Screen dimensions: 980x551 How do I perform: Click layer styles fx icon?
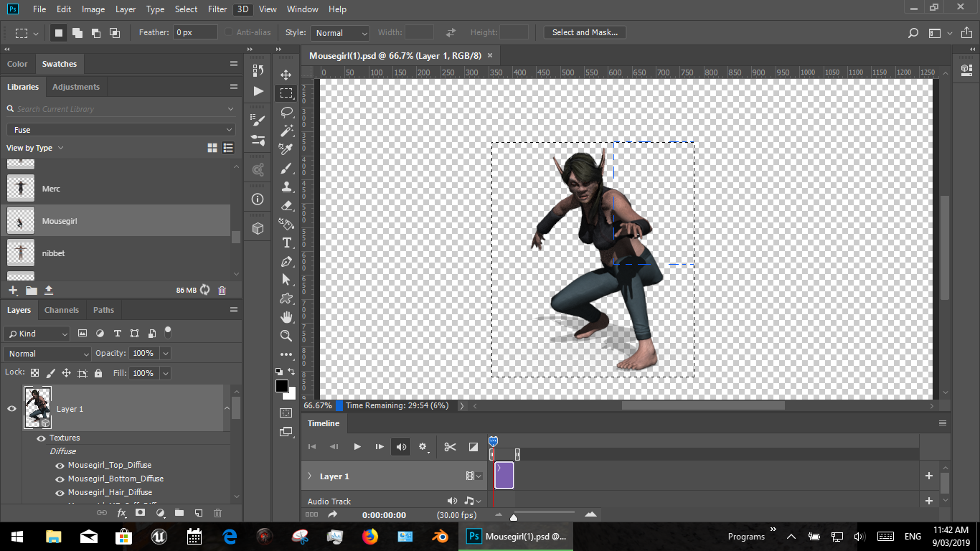coord(121,513)
